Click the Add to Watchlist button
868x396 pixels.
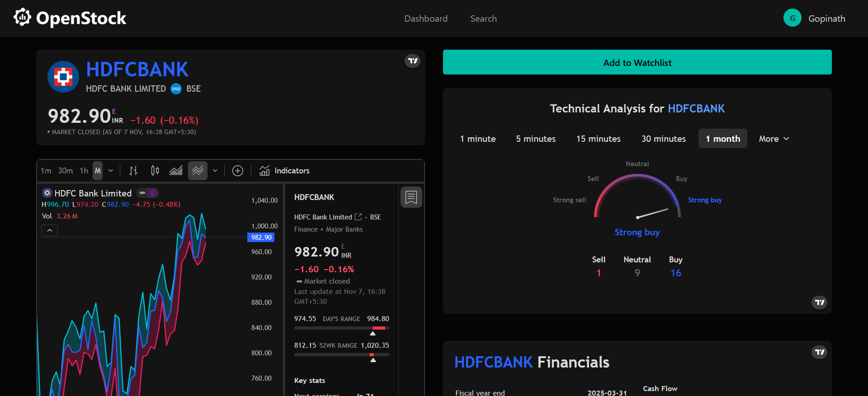637,62
